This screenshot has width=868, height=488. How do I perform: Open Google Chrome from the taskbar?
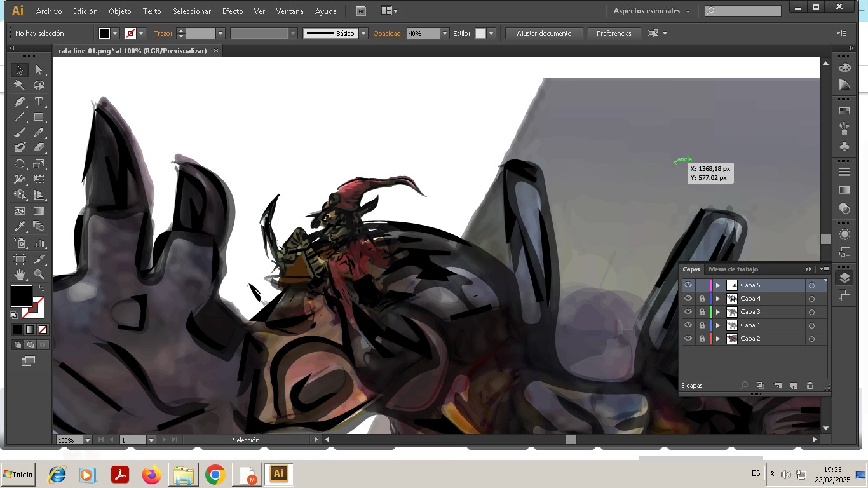coord(215,475)
